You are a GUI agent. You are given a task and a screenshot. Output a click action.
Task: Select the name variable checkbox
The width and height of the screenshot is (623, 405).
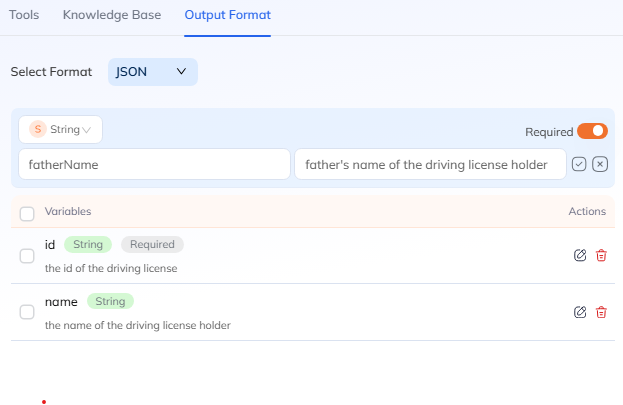click(27, 312)
